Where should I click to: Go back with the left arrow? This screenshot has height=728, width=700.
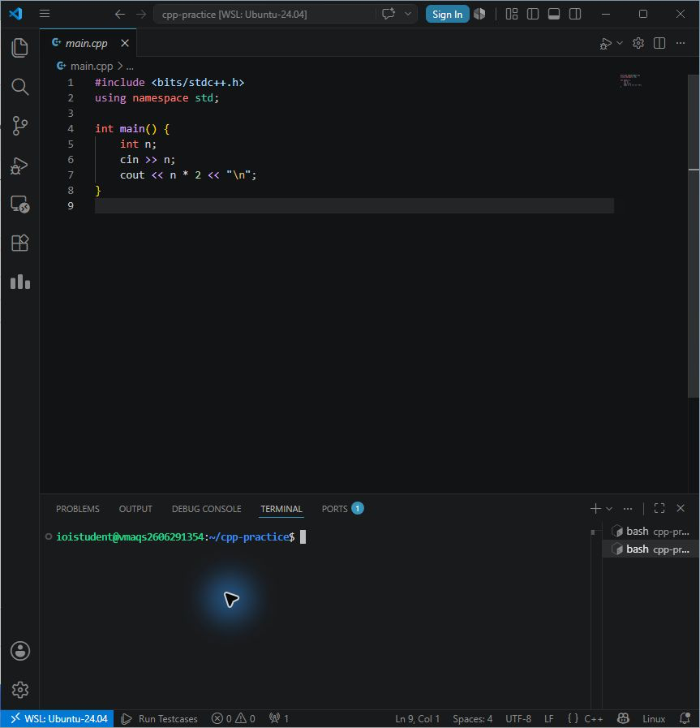(x=120, y=15)
